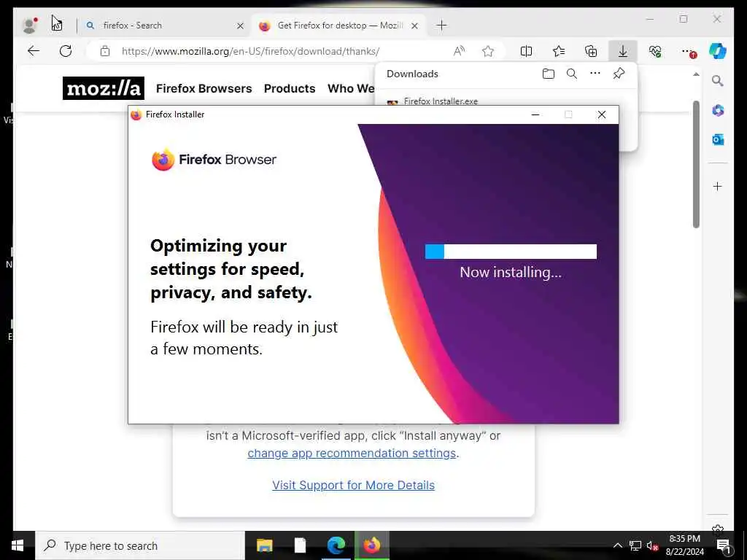Open Browser essentials heart icon
This screenshot has height=560, width=747.
pyautogui.click(x=655, y=51)
